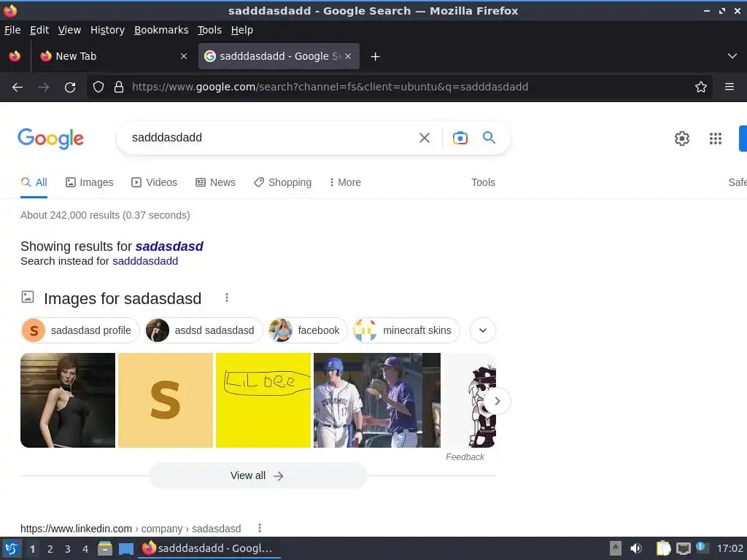Viewport: 747px width, 560px height.
Task: Show desktop from the taskbar
Action: [x=126, y=549]
